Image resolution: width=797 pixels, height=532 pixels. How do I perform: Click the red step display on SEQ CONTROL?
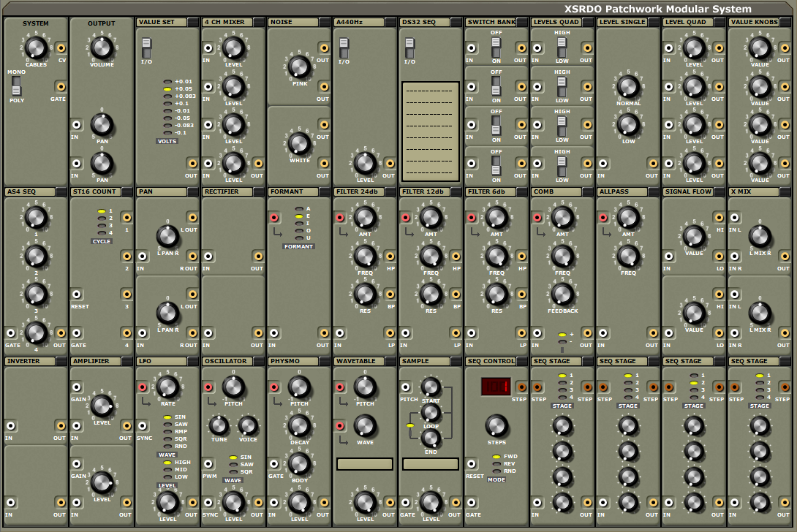[x=496, y=387]
